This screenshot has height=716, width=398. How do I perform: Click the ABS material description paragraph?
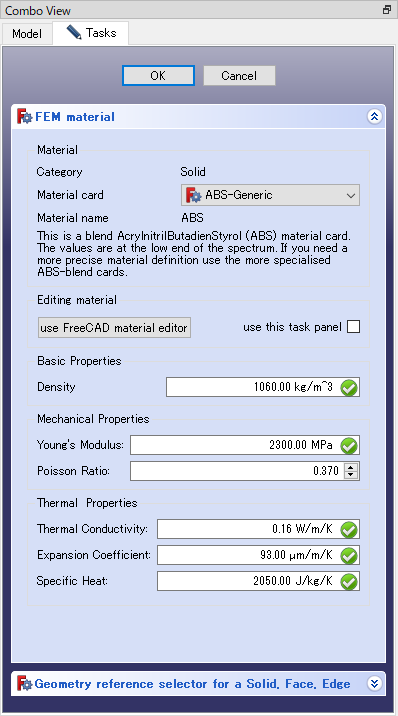[194, 254]
